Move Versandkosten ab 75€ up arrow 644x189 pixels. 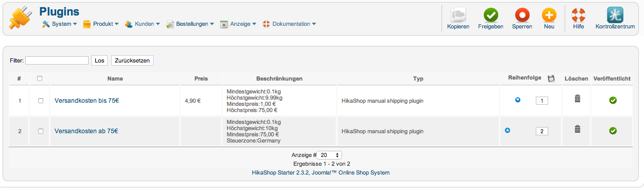[x=507, y=131]
